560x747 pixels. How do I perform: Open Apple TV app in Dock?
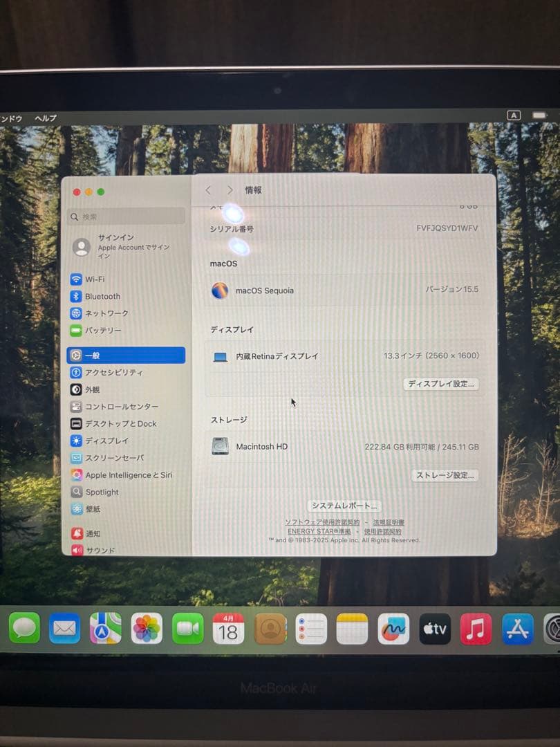point(435,629)
